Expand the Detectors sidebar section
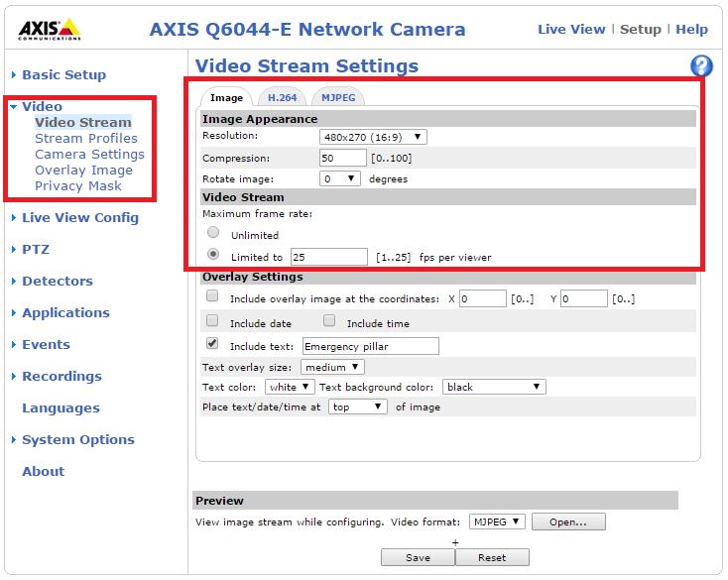The image size is (728, 580). click(x=58, y=282)
